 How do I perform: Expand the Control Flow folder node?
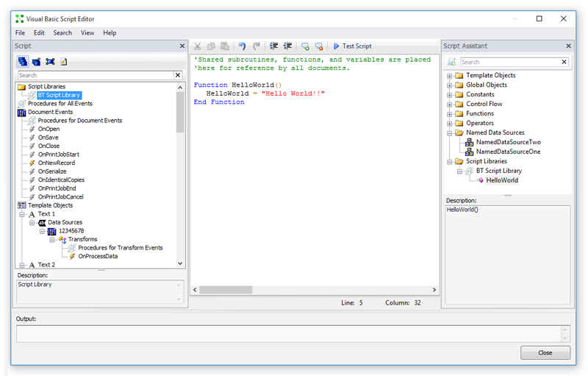449,104
